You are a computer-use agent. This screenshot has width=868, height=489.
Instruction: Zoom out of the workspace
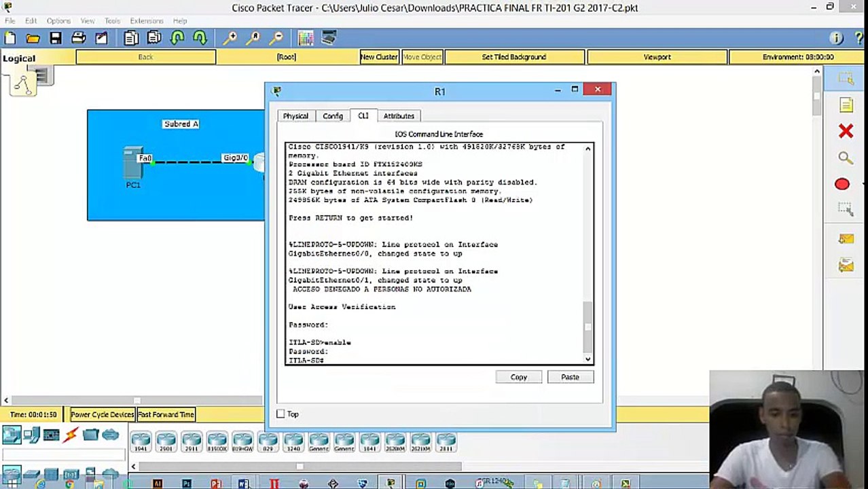pyautogui.click(x=276, y=38)
